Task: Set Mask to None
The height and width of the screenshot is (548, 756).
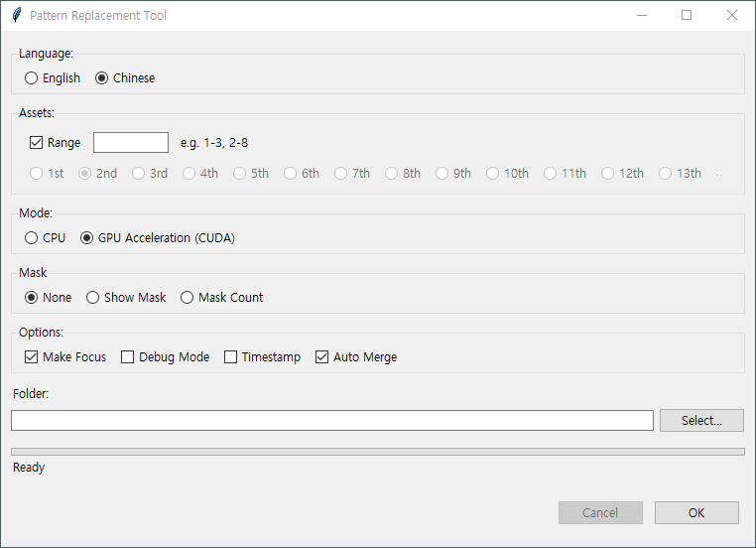Action: [x=32, y=298]
